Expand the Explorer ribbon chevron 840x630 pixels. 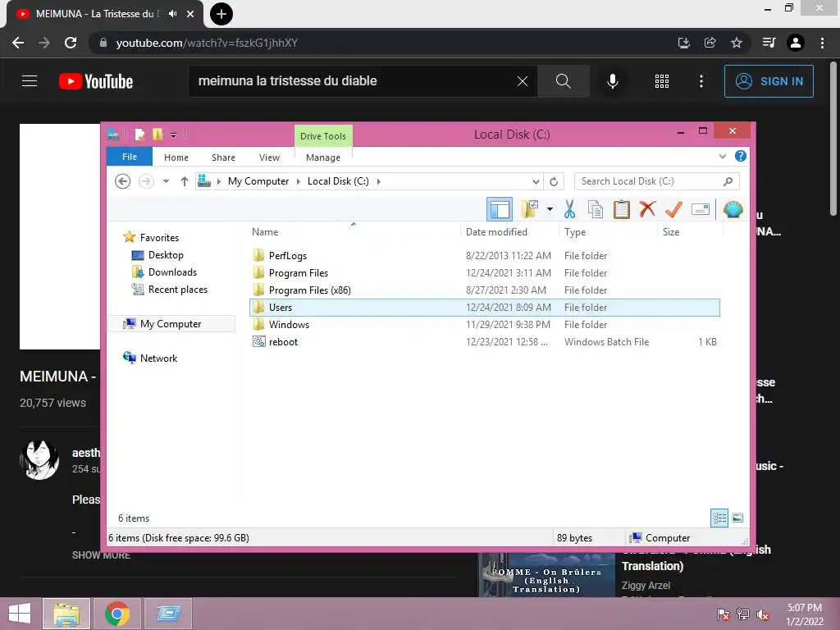tap(722, 157)
